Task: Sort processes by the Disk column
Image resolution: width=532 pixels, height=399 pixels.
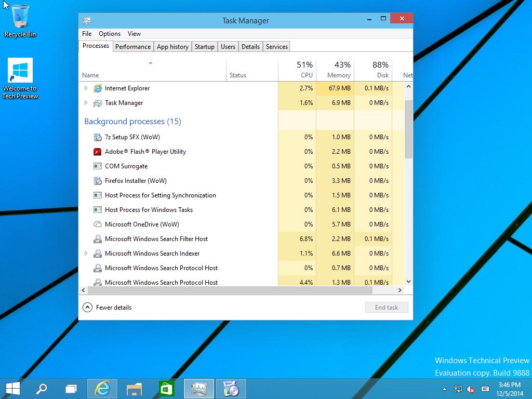Action: [x=373, y=71]
